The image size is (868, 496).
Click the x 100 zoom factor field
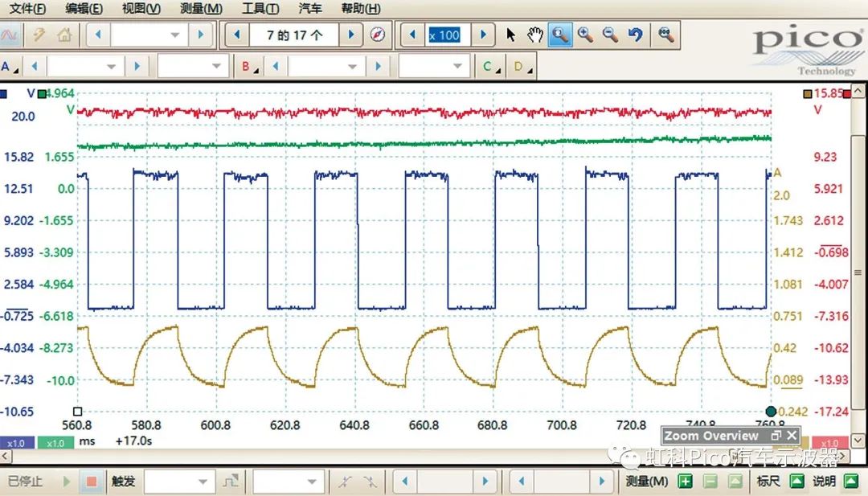[444, 35]
